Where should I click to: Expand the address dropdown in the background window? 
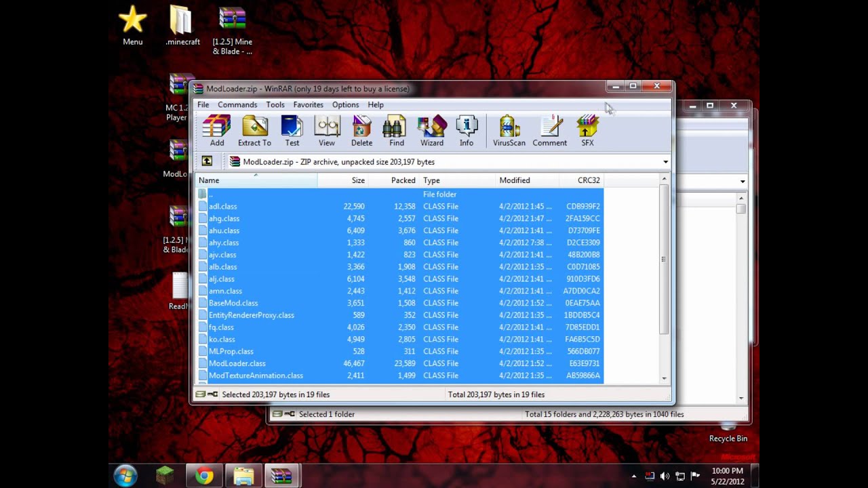pyautogui.click(x=743, y=181)
